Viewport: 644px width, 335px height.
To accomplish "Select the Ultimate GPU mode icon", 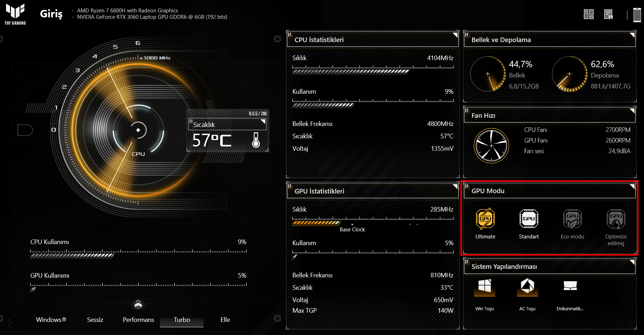I will coord(485,219).
